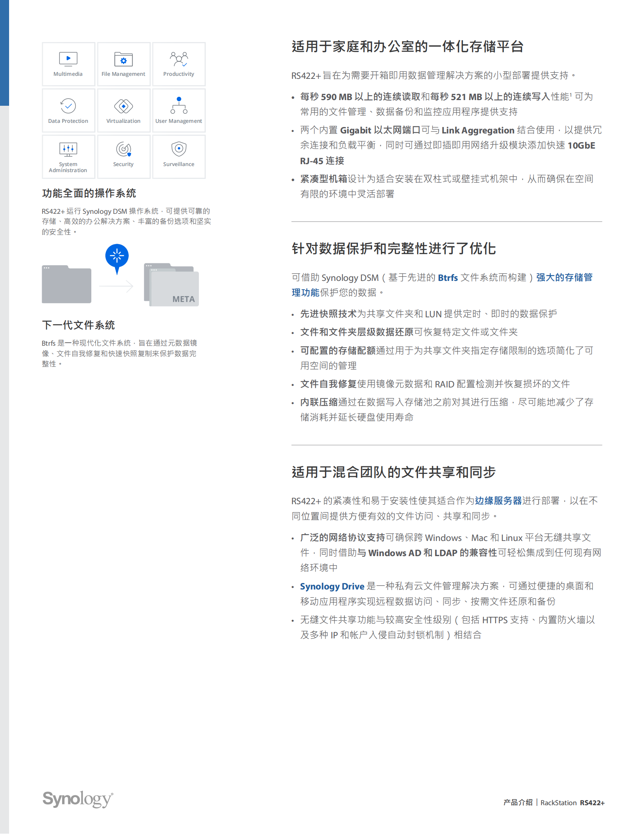
Task: Click the sentence RS422+ 旨在为需要开箱即用
Action: point(434,75)
